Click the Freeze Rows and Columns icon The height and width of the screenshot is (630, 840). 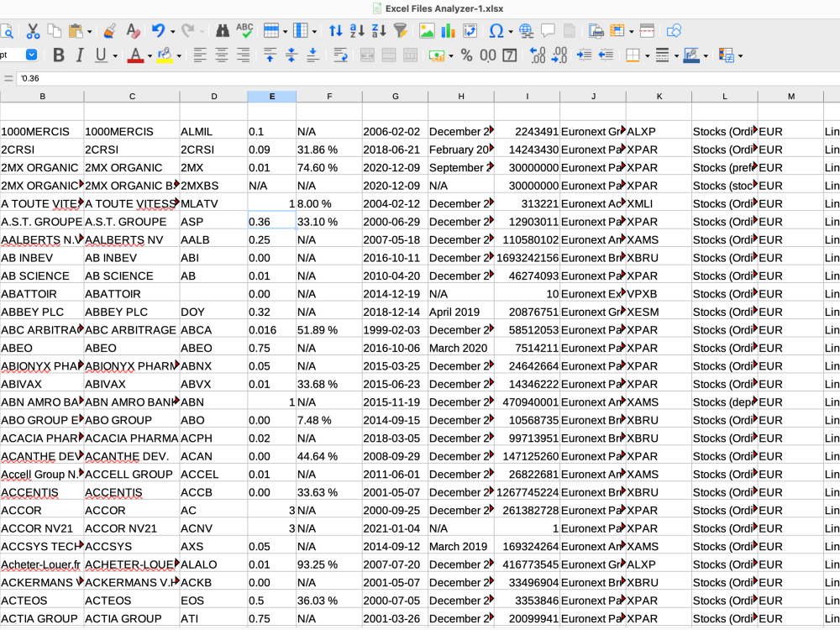(617, 31)
